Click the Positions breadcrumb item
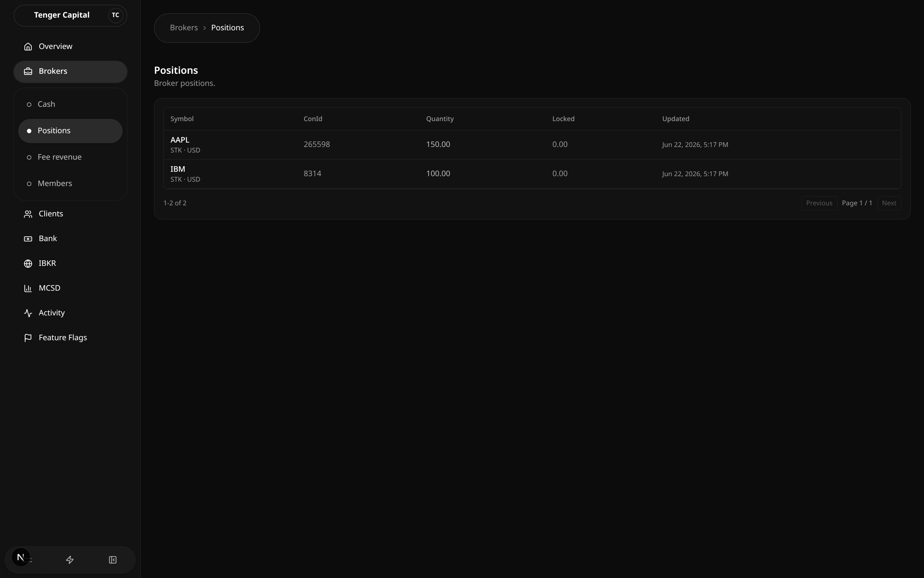This screenshot has height=578, width=924. pyautogui.click(x=228, y=28)
